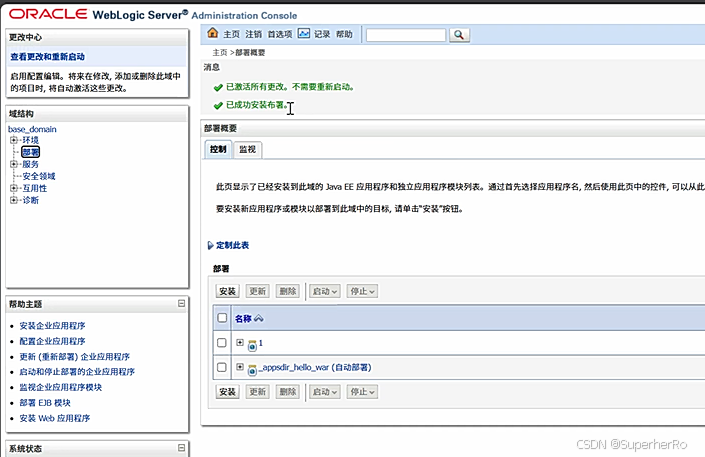The image size is (705, 457).
Task: Click the sort arrow beside 名称 header
Action: tap(259, 318)
